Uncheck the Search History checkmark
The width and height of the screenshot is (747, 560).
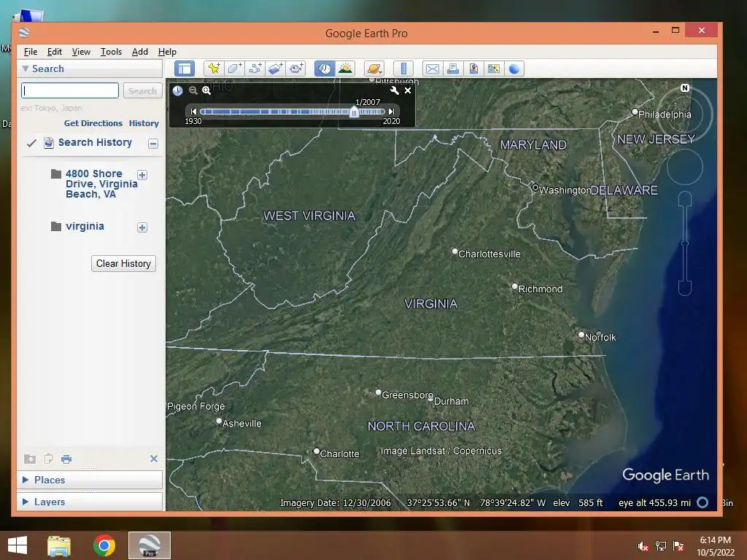[x=31, y=143]
